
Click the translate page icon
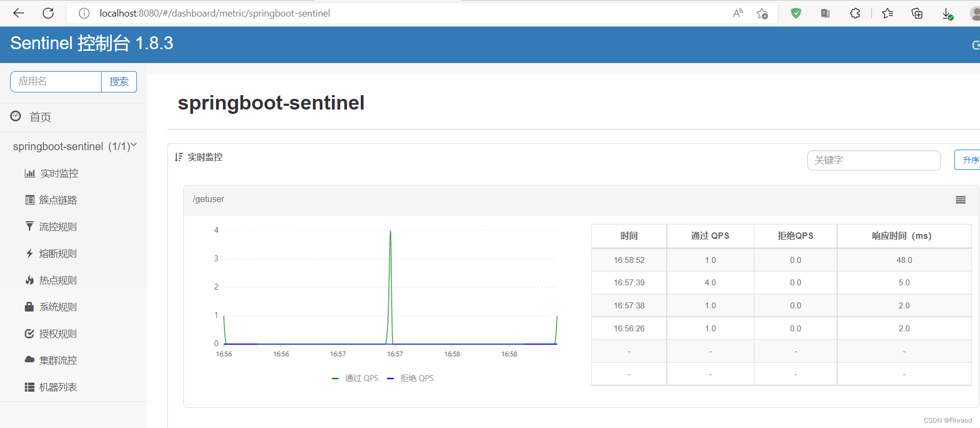(825, 13)
